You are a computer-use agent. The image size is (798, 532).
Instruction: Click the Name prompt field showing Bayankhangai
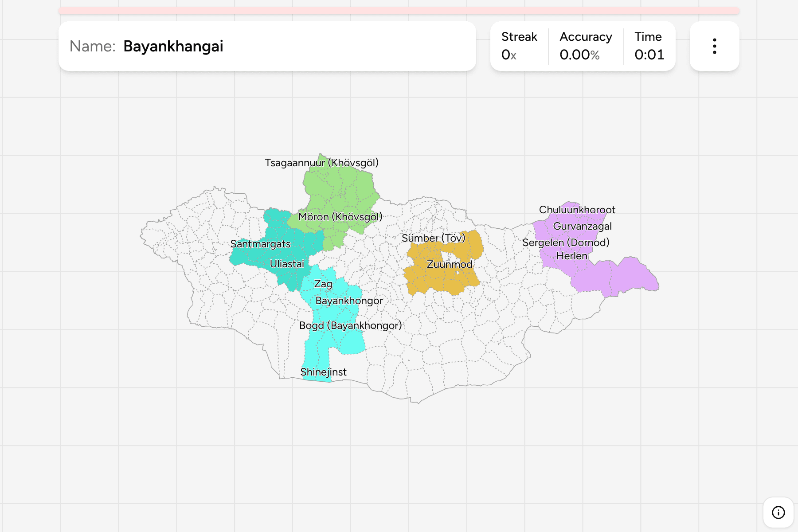click(x=267, y=46)
